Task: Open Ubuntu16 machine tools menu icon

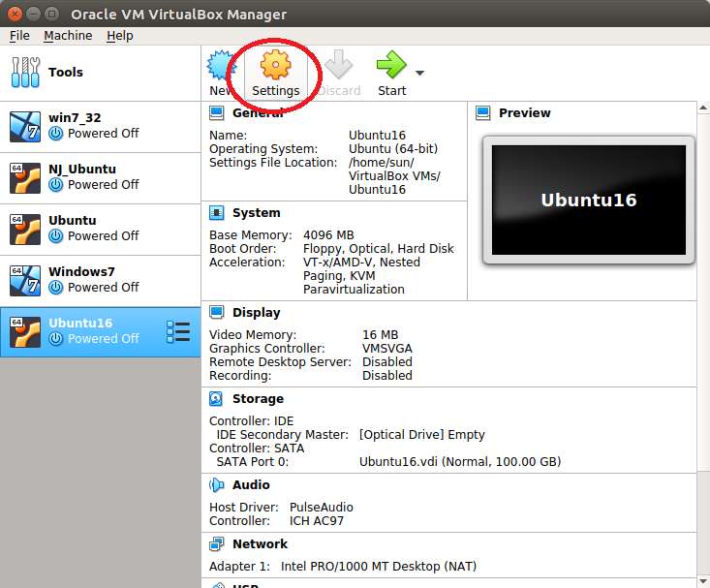Action: tap(178, 332)
